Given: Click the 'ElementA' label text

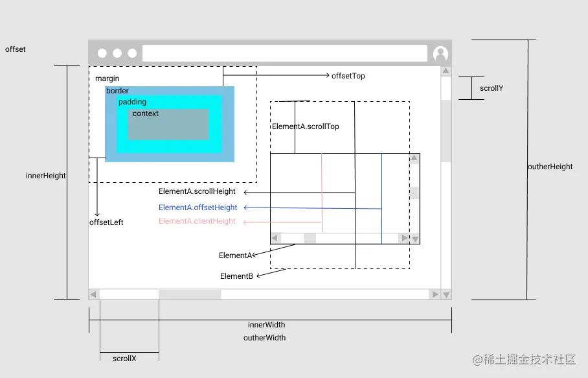Looking at the screenshot, I should [x=236, y=255].
